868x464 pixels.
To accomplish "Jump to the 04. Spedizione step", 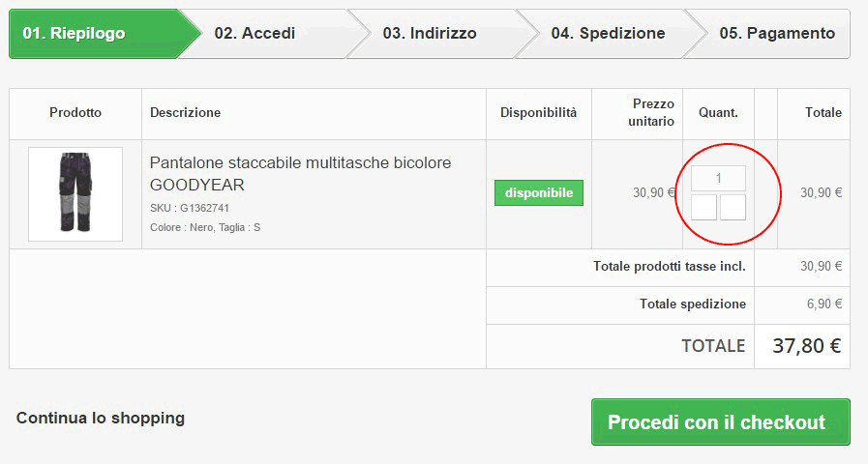I will (608, 34).
